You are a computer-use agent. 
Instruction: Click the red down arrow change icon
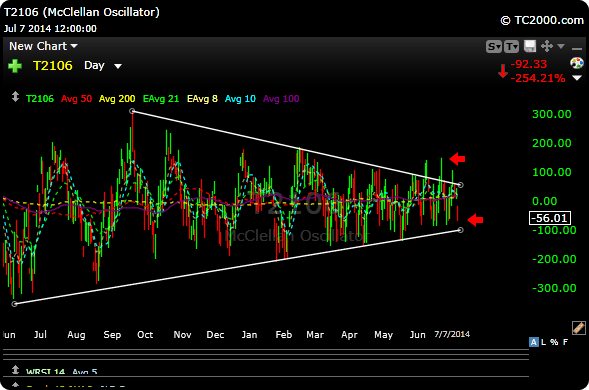[x=503, y=71]
